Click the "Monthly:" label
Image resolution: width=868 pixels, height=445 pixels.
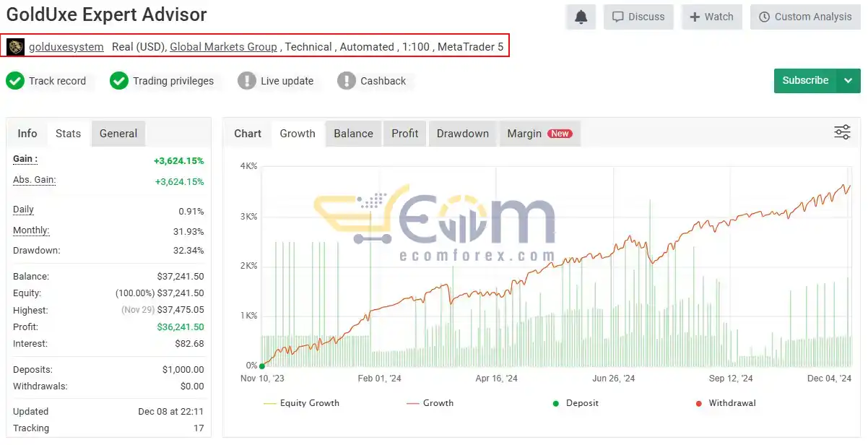[31, 230]
